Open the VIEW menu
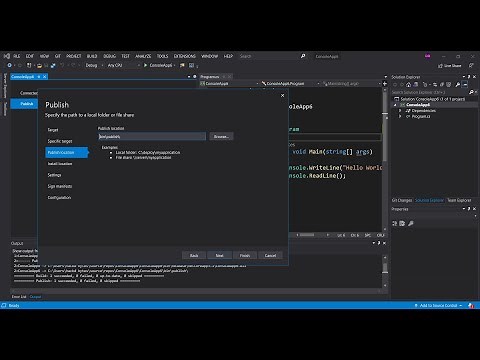 pos(44,56)
